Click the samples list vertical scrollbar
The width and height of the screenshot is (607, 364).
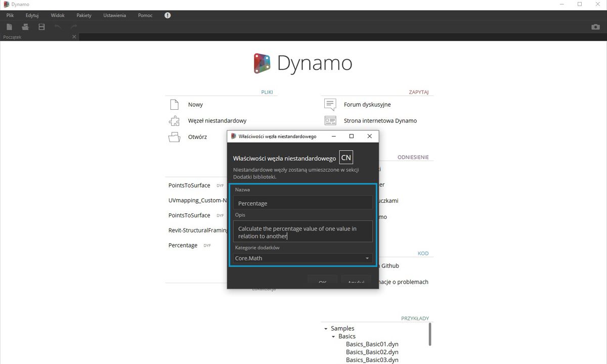(x=430, y=334)
